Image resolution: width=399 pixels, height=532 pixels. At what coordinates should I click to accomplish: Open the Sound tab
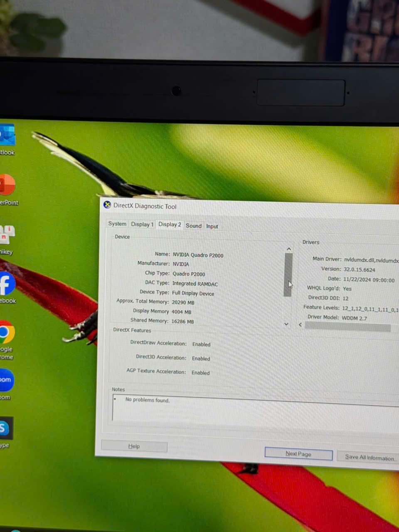click(x=194, y=226)
